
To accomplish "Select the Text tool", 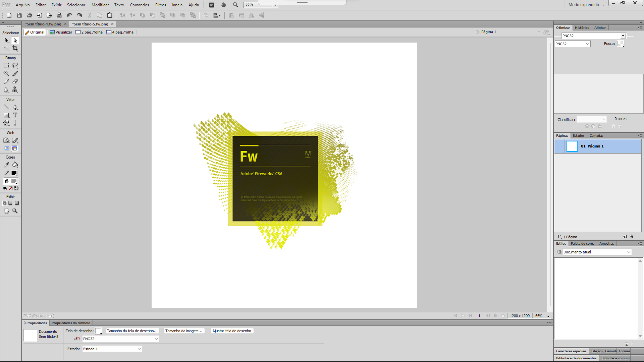I will click(x=15, y=115).
